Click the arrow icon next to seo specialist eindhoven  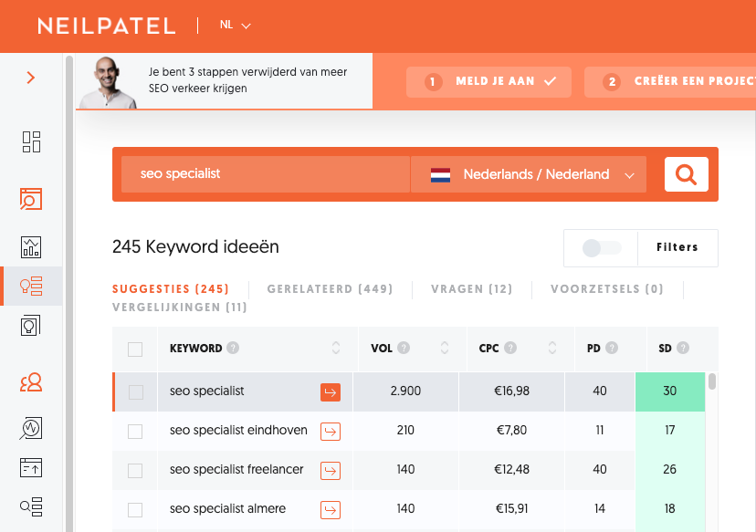coord(331,431)
